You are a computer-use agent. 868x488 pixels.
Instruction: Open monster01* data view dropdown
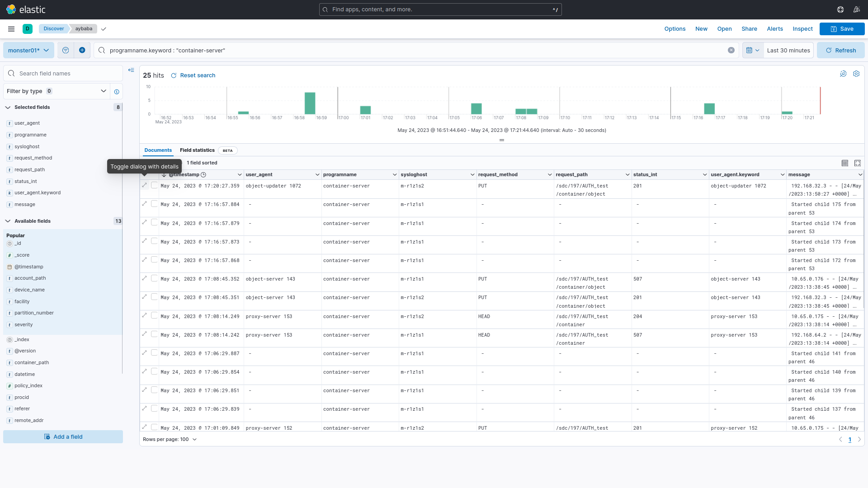click(28, 50)
